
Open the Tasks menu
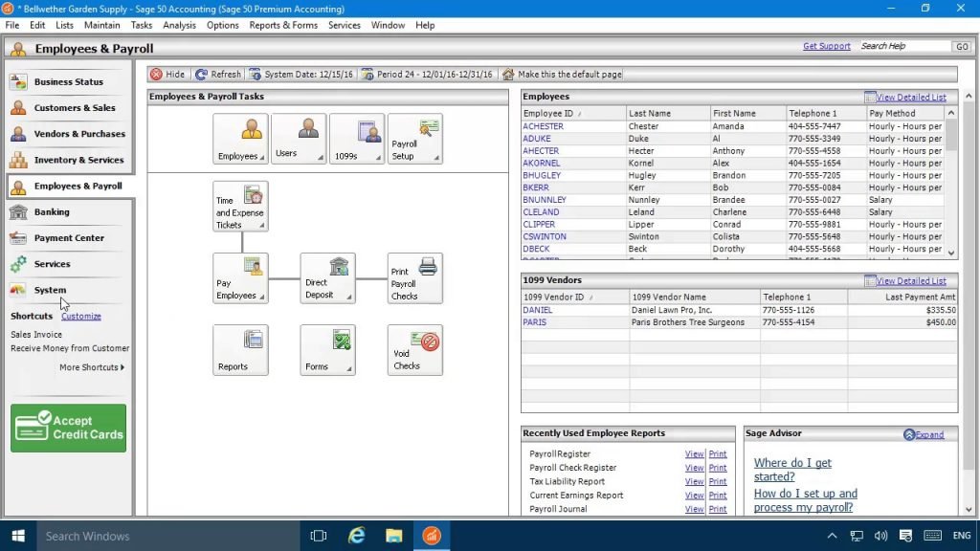[x=142, y=26]
